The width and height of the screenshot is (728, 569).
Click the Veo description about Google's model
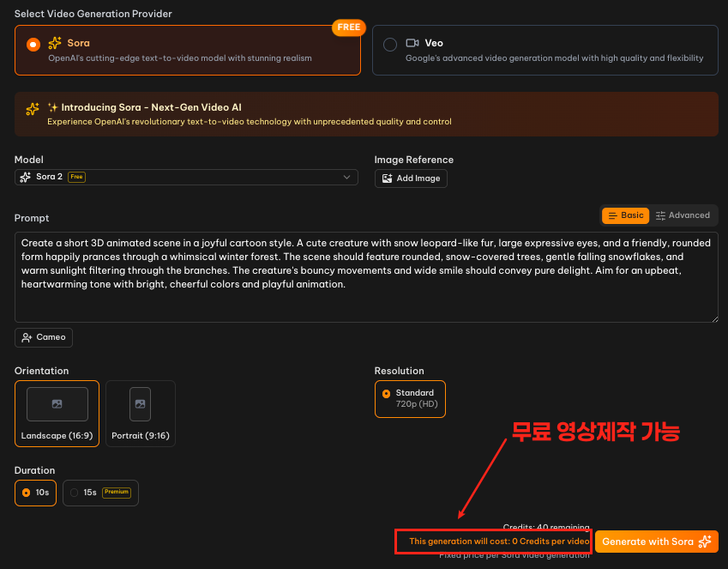[554, 58]
